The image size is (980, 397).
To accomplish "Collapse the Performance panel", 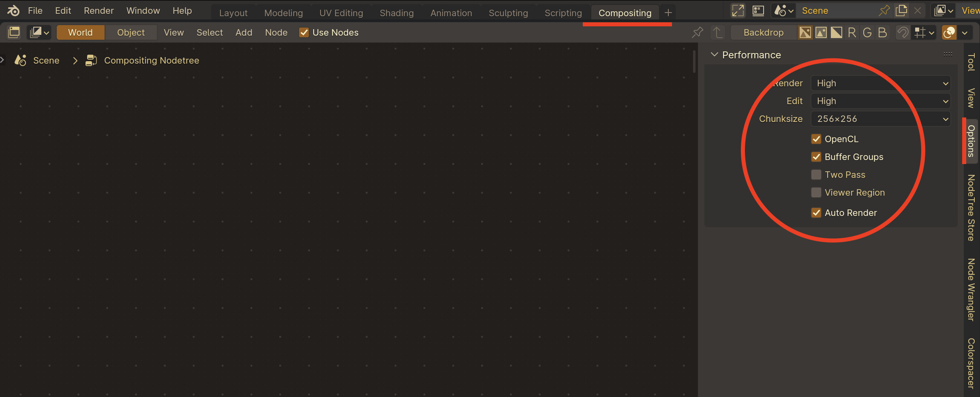I will tap(715, 55).
